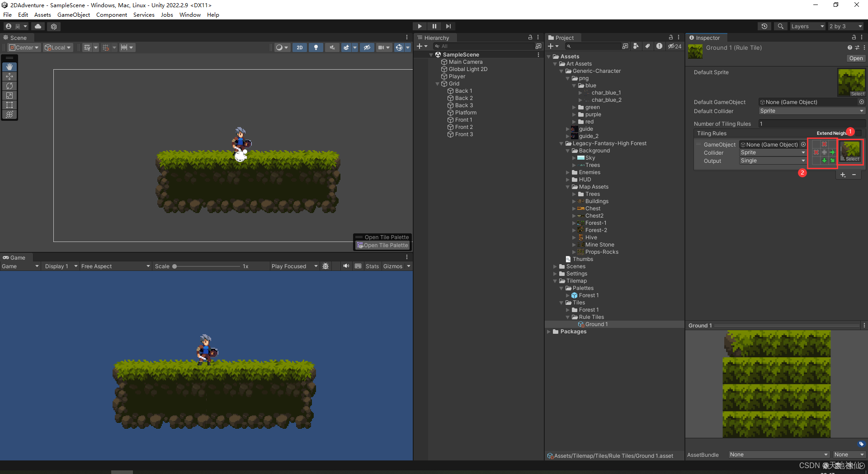Open the GameObject menu

pyautogui.click(x=74, y=14)
